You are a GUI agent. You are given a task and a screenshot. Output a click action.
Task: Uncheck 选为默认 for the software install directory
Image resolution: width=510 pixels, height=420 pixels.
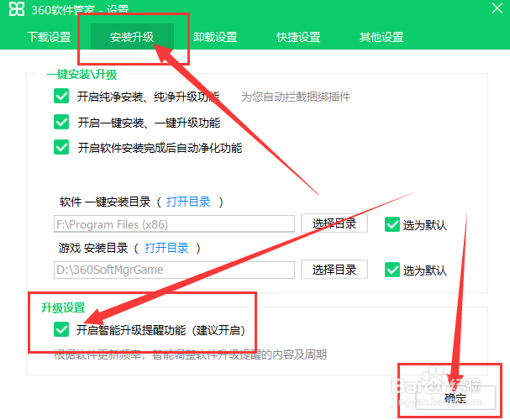pyautogui.click(x=392, y=224)
